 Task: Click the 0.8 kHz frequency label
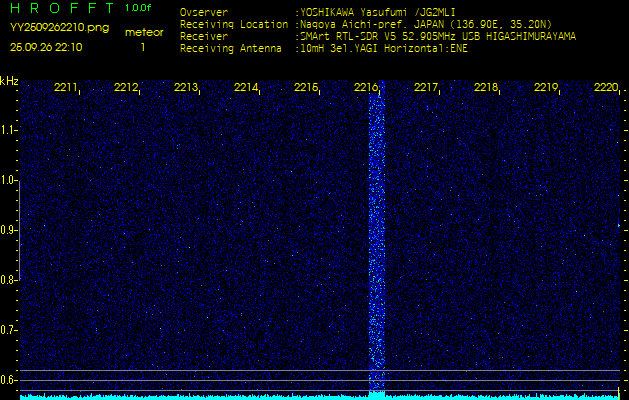coord(7,280)
